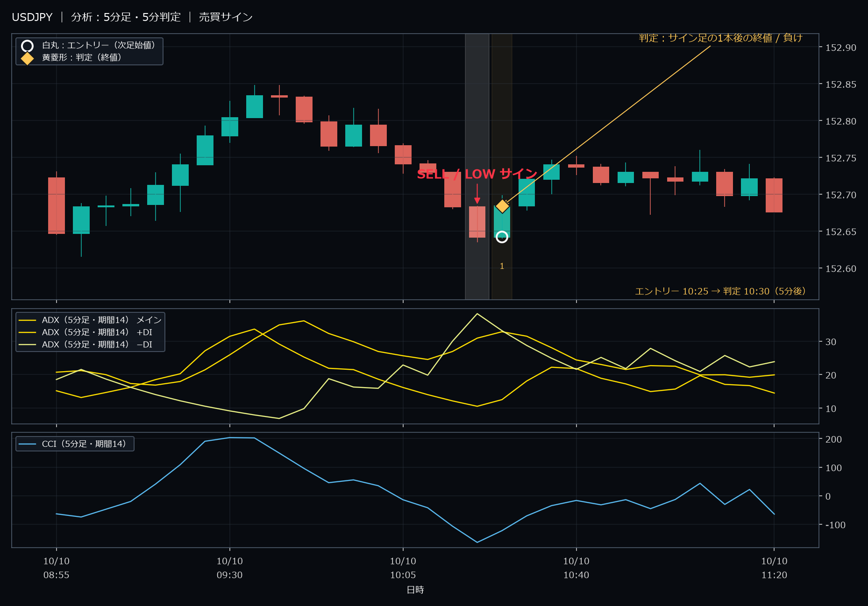
Task: Click the ADX メイン line color swatch
Action: 28,320
